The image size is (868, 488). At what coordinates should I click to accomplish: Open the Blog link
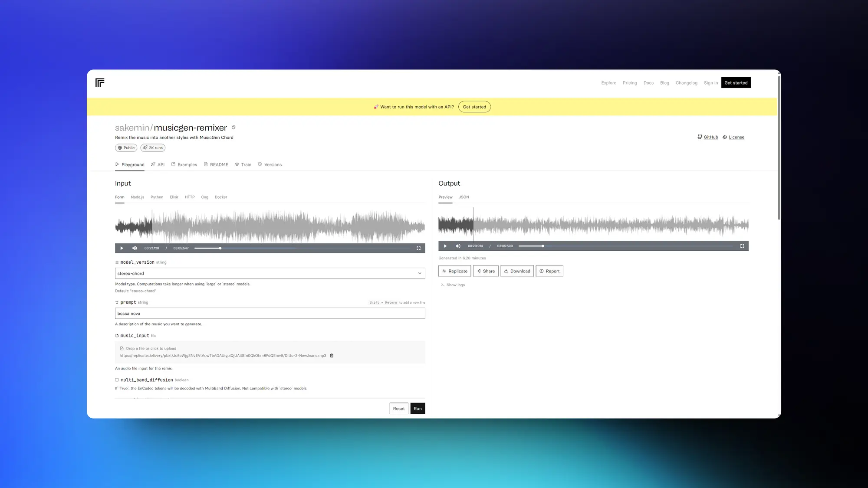(x=664, y=83)
